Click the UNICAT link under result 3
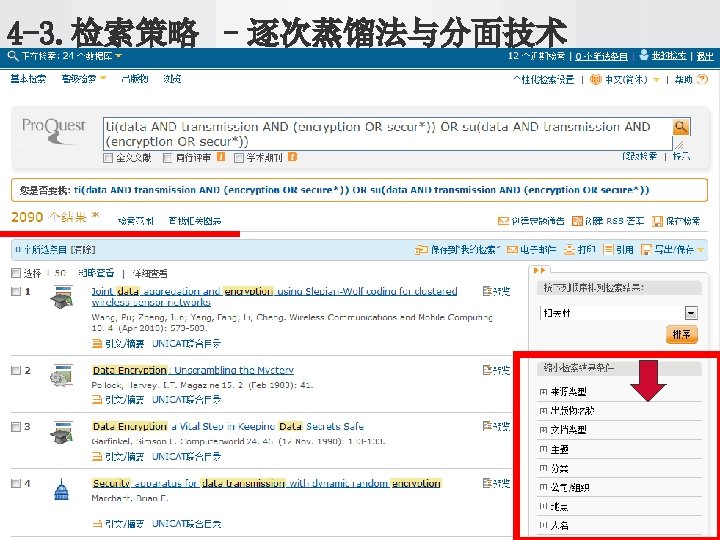The image size is (720, 540). [186, 456]
